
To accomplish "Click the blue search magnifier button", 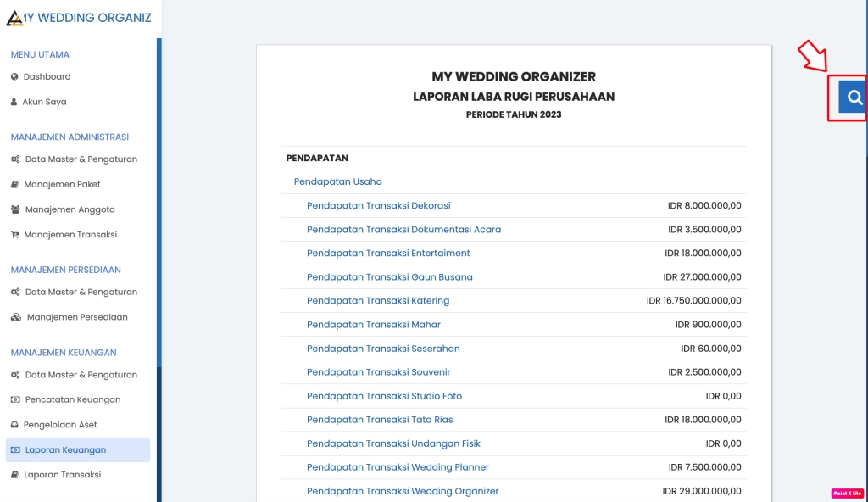I will [x=854, y=98].
